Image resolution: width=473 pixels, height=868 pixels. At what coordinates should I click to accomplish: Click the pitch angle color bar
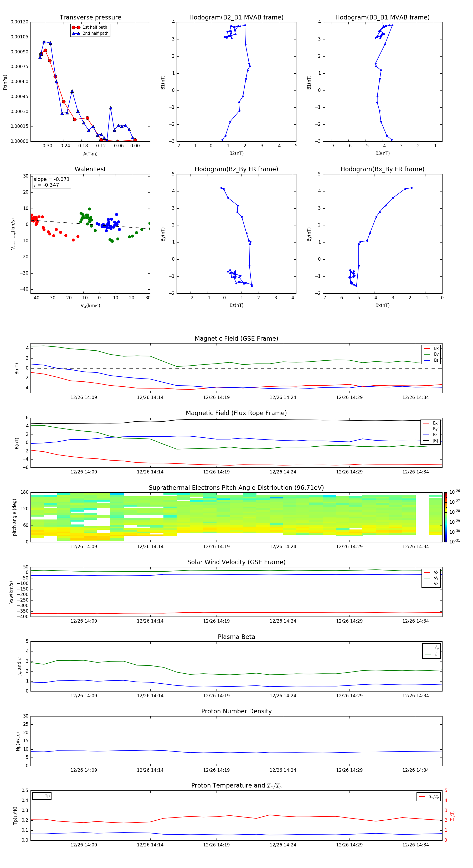(x=445, y=517)
